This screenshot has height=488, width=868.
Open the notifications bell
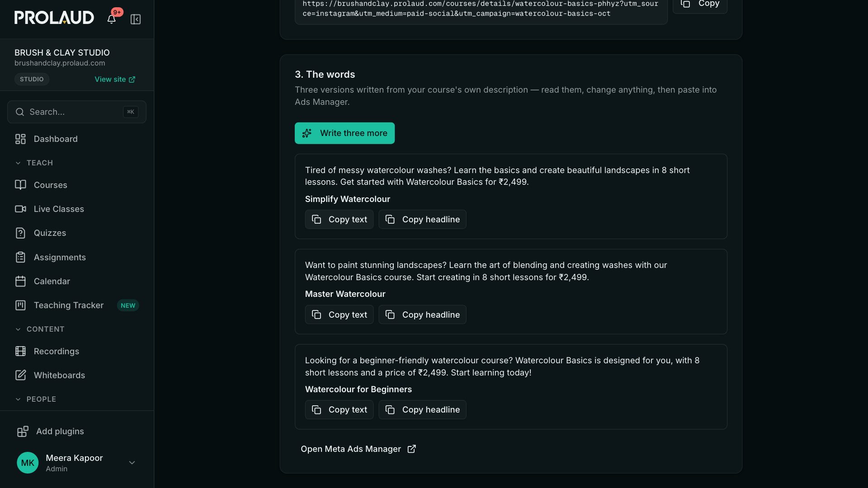(111, 19)
